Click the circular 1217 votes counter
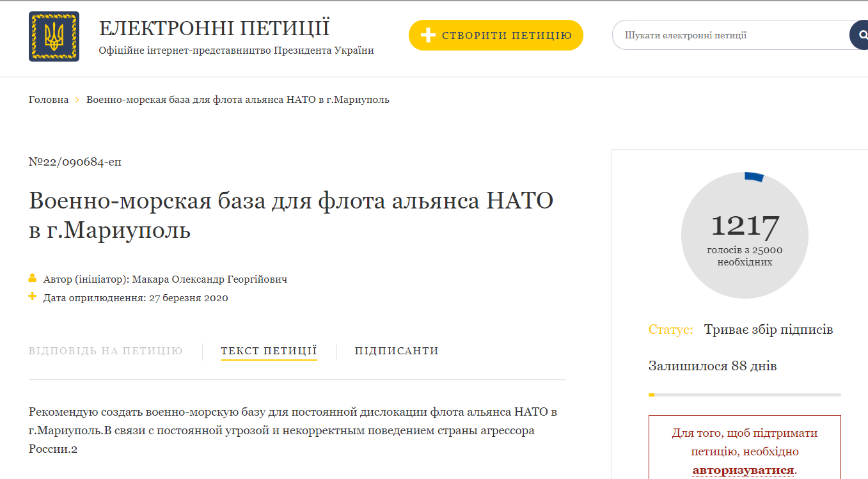 [745, 235]
